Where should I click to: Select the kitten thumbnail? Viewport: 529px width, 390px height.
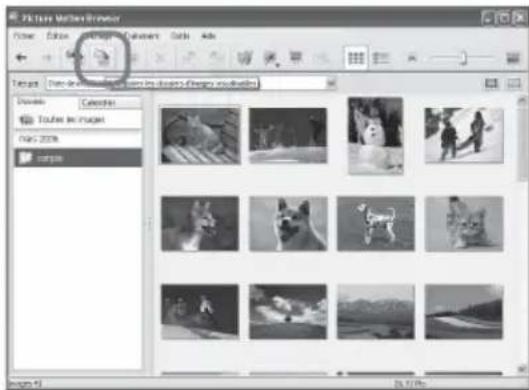tap(464, 224)
